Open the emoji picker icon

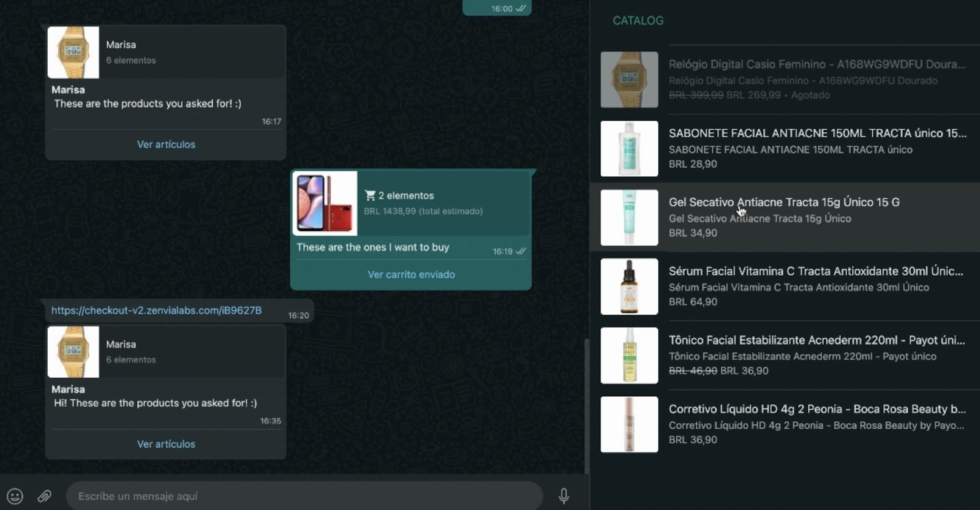pos(15,496)
